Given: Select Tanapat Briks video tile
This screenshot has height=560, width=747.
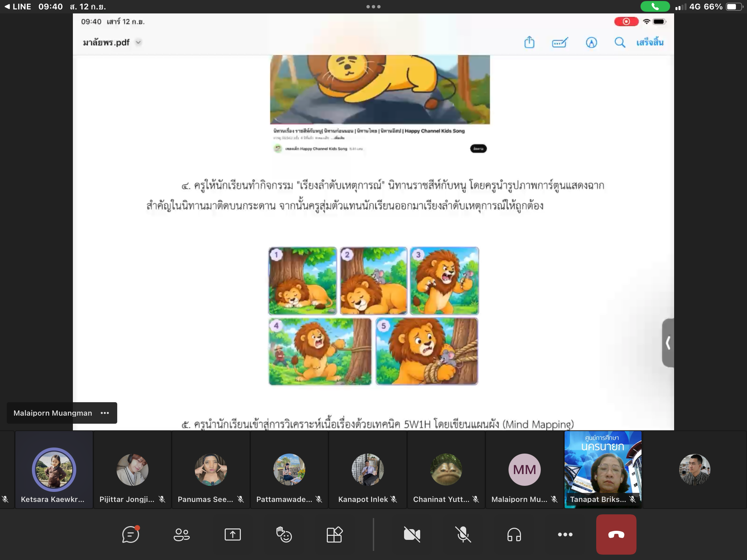Looking at the screenshot, I should (x=603, y=469).
